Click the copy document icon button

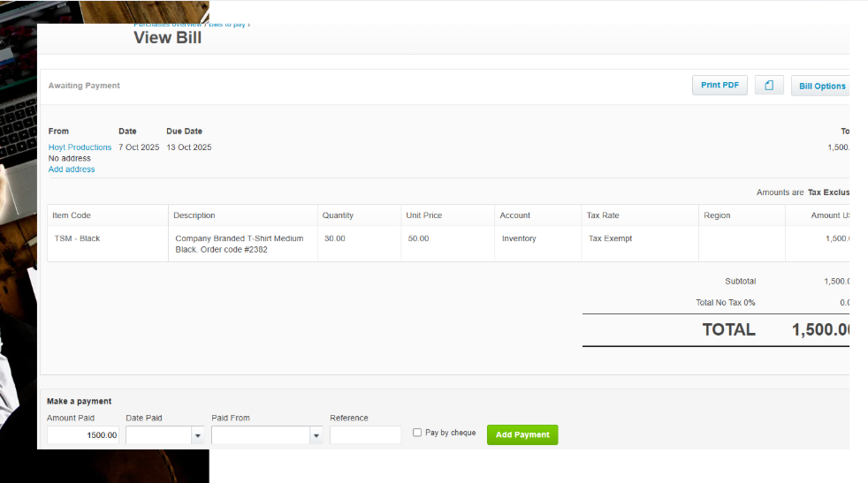pyautogui.click(x=769, y=85)
